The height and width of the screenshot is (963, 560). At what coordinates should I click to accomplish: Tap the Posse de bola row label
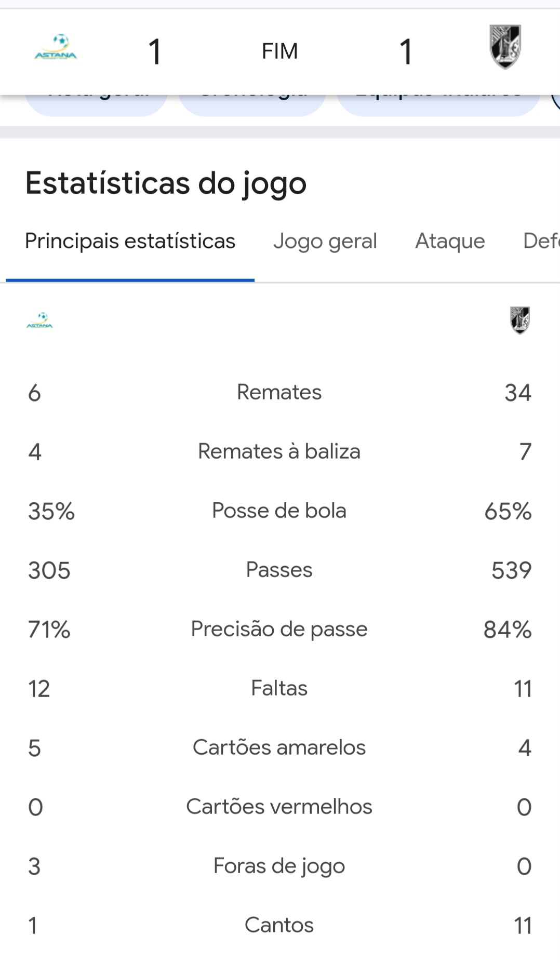[279, 511]
